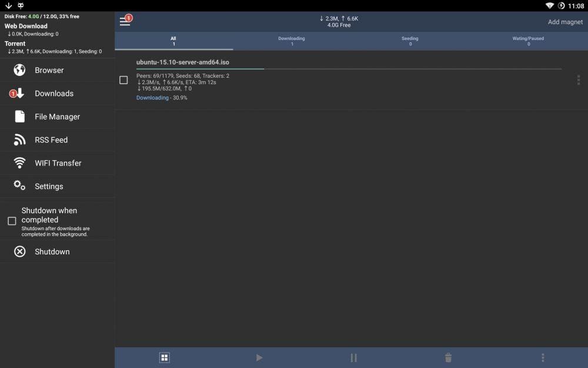Launch WIFI Transfer
The image size is (588, 368).
coord(58,163)
